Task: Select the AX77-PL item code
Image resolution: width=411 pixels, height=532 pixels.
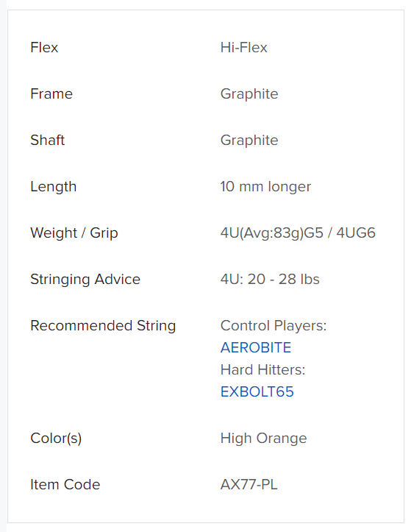Action: click(x=249, y=484)
